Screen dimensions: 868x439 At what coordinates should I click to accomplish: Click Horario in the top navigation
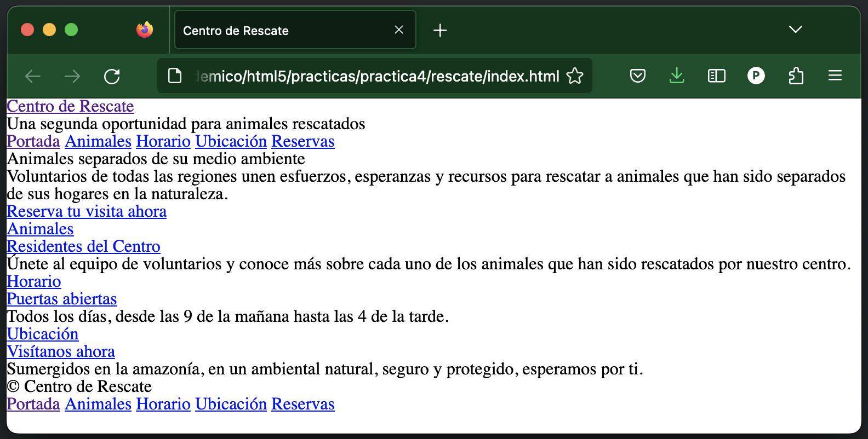163,141
